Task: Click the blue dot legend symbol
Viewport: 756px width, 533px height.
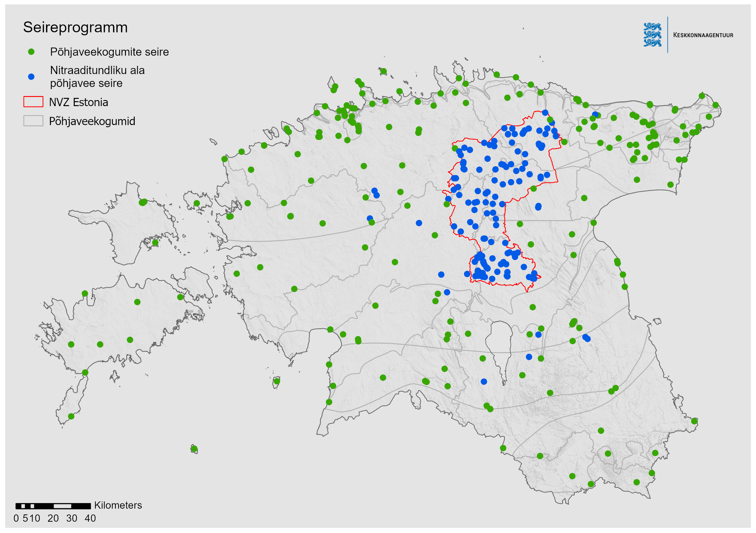Action: coord(31,77)
